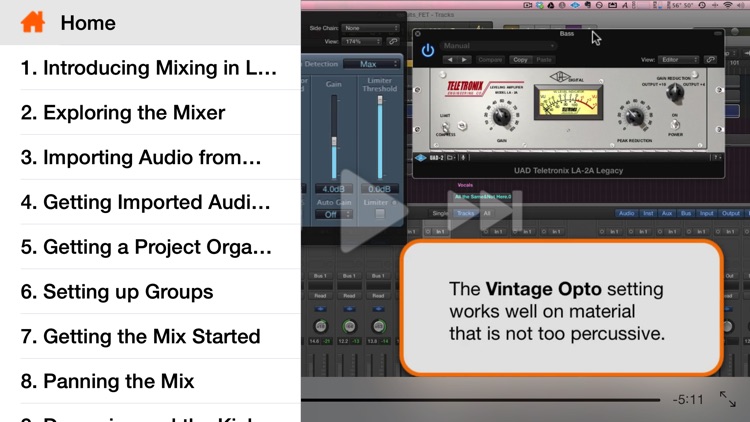Open chapter 6 Setting up Groups
Image resolution: width=750 pixels, height=422 pixels.
coord(150,291)
